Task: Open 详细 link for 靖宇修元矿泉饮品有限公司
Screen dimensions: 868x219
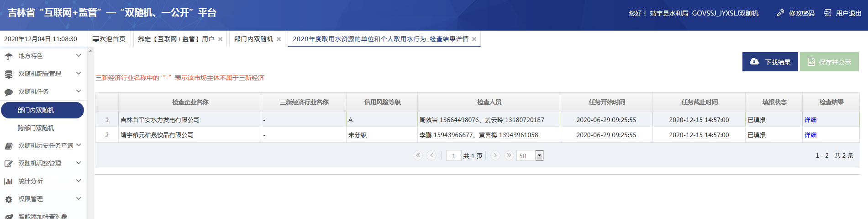Action: [x=810, y=135]
